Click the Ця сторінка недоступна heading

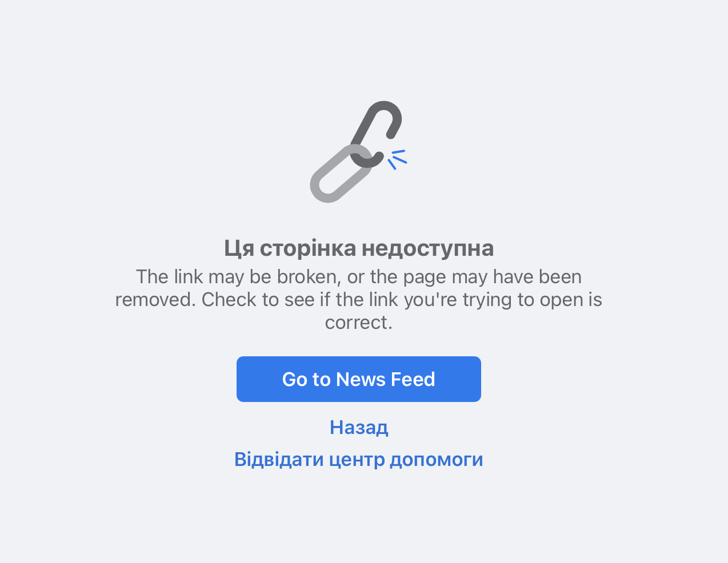click(359, 248)
